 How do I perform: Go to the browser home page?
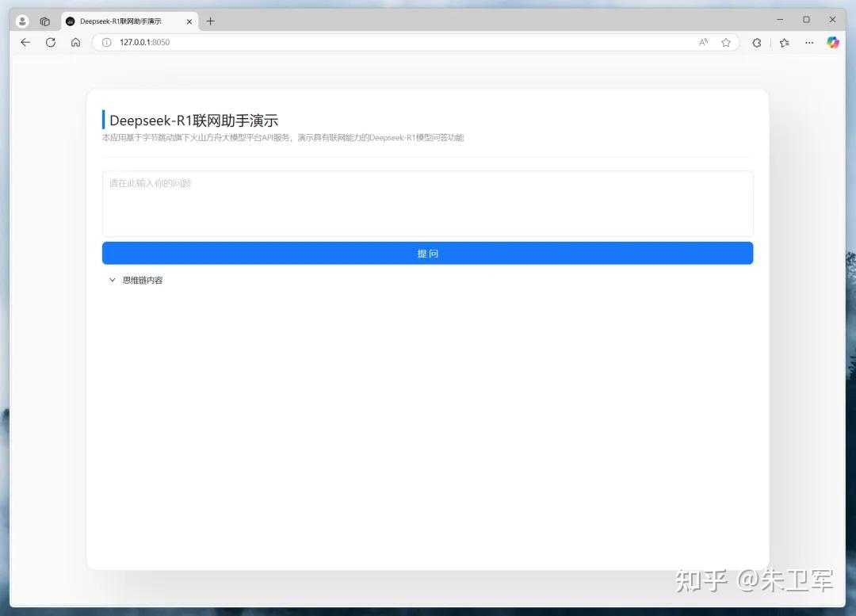tap(75, 42)
